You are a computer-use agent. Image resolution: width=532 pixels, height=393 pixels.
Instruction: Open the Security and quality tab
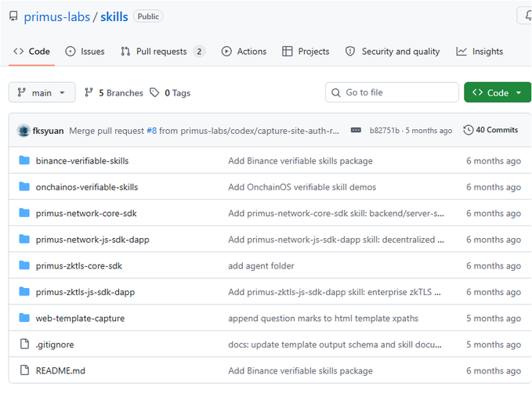(393, 52)
